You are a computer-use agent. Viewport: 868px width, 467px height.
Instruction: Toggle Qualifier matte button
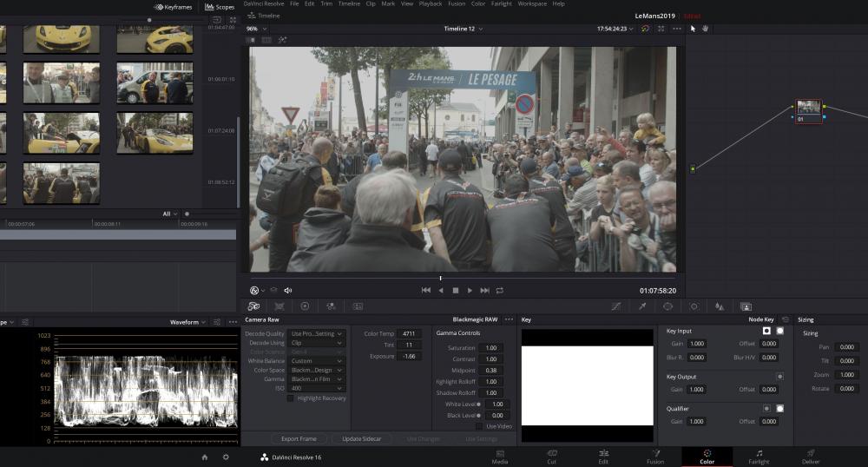pos(766,409)
